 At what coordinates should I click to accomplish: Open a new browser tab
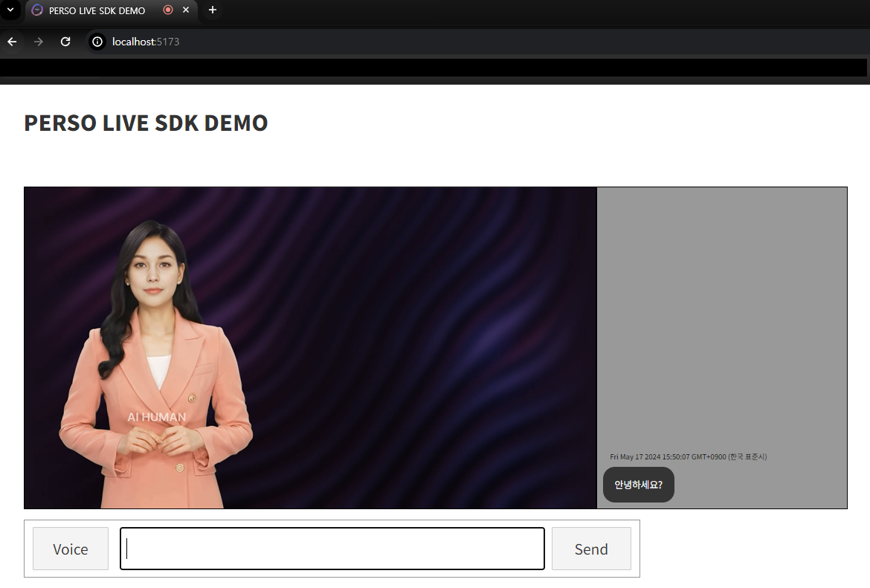(213, 10)
